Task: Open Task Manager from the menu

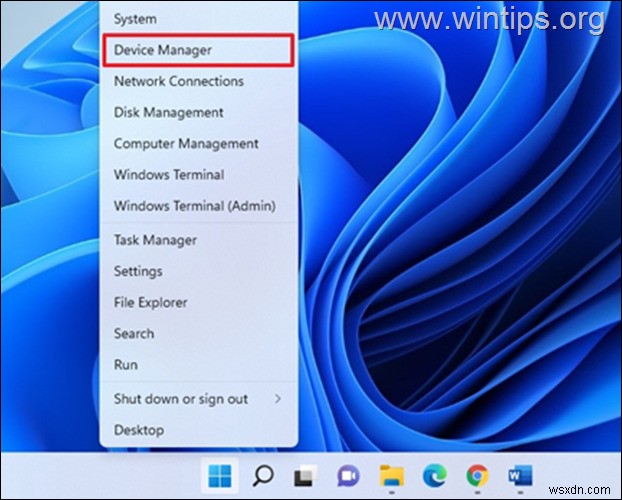Action: pyautogui.click(x=199, y=240)
